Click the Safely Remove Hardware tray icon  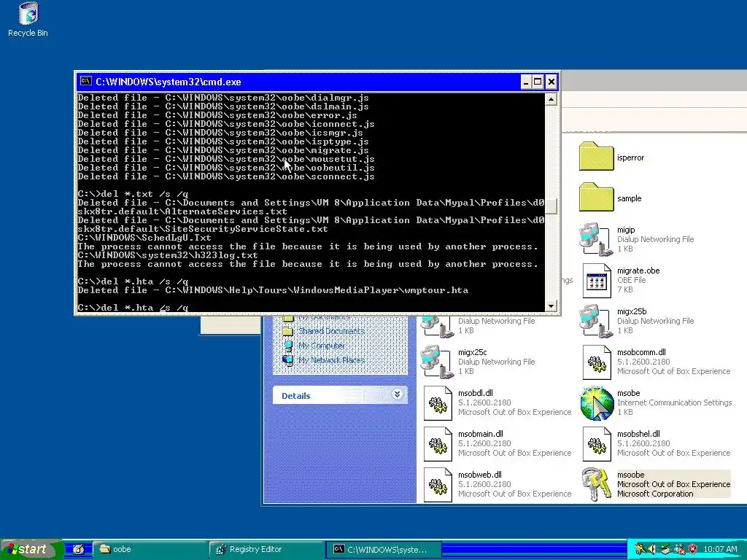(665, 549)
